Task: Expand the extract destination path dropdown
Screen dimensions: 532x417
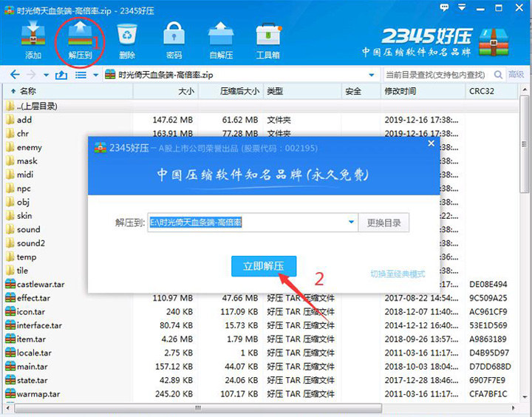Action: click(x=351, y=222)
